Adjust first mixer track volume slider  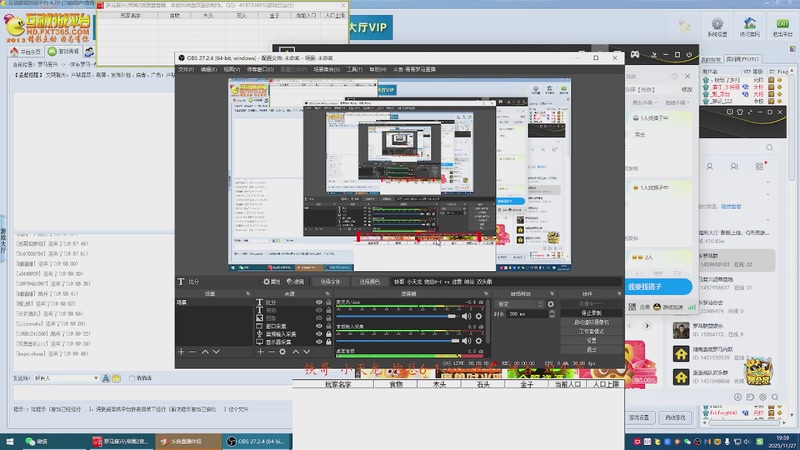pos(396,316)
